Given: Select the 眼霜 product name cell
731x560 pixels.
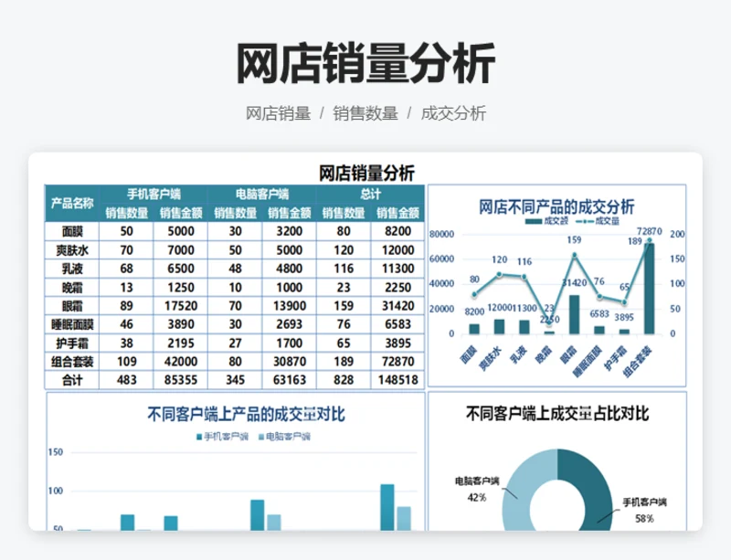Looking at the screenshot, I should pyautogui.click(x=72, y=306).
